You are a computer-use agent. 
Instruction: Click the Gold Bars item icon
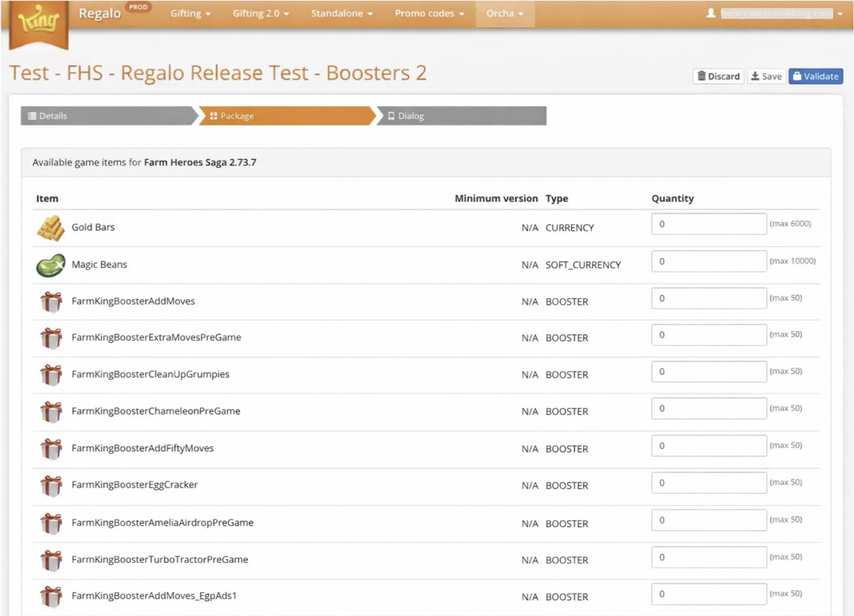tap(51, 228)
